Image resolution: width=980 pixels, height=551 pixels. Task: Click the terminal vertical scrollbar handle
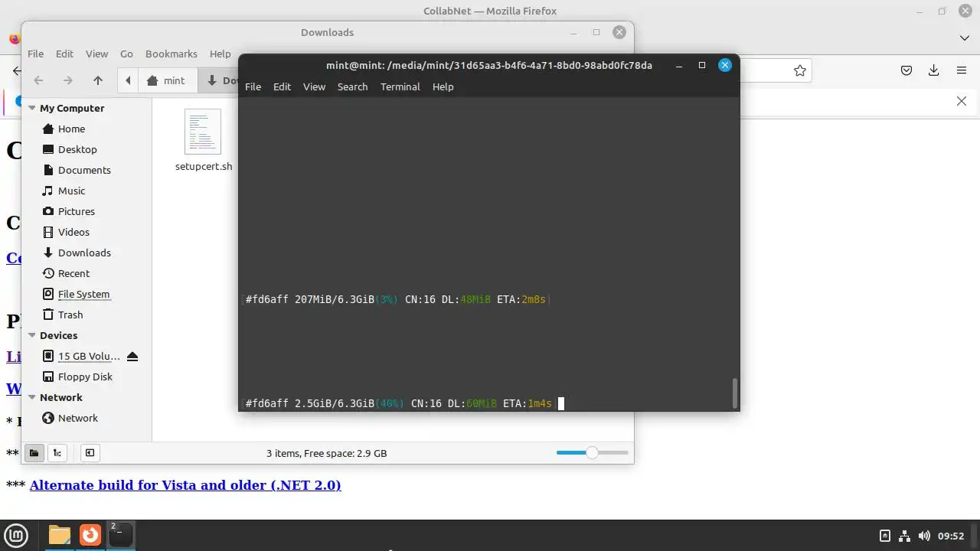(x=735, y=393)
